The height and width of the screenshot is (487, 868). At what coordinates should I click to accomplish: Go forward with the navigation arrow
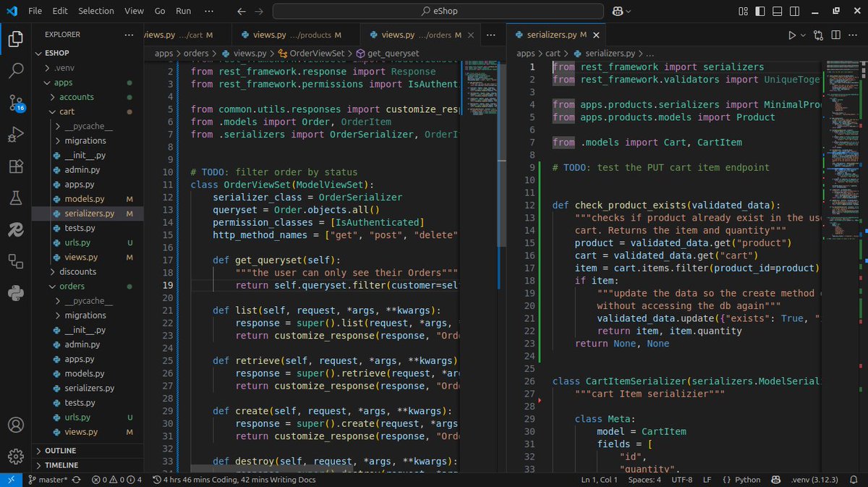pyautogui.click(x=259, y=12)
